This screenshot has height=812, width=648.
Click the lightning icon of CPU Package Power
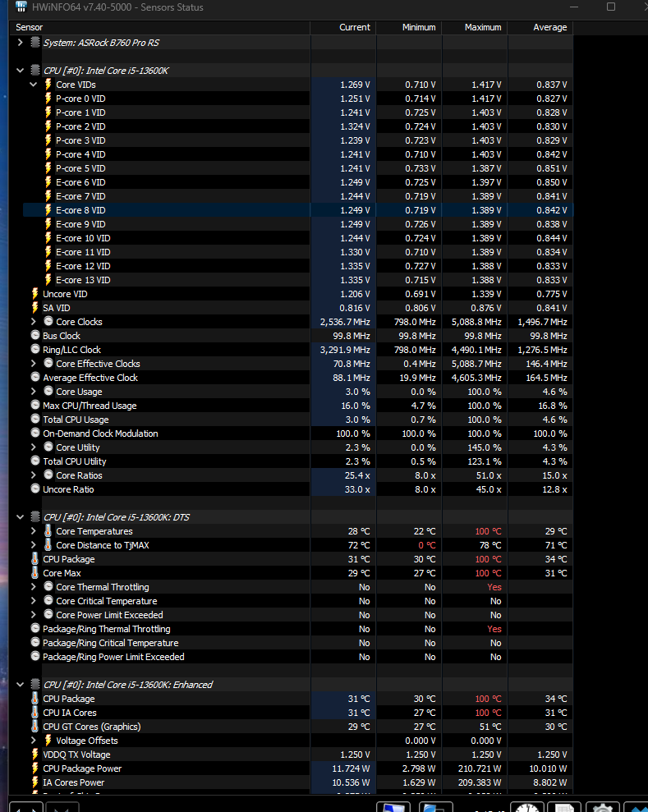(x=35, y=768)
